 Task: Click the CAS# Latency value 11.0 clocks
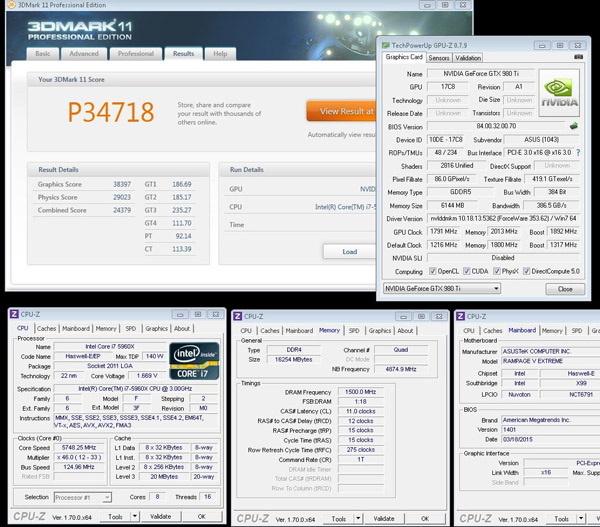[x=360, y=411]
